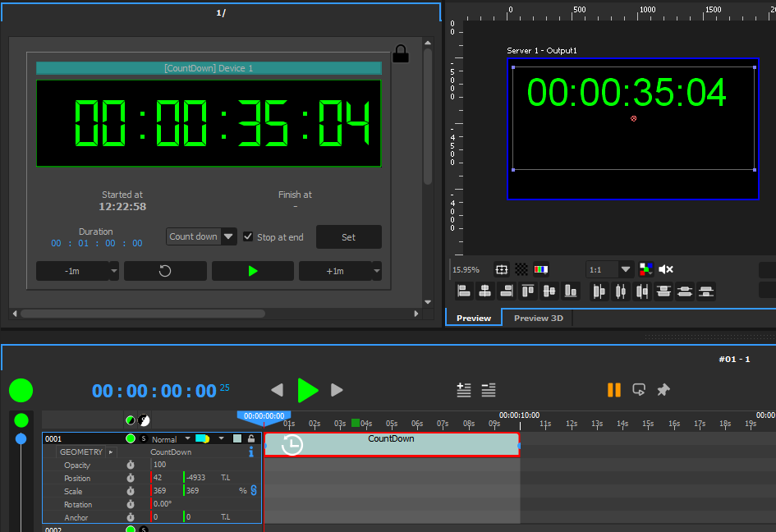
Task: Click the lock icon on the CountDown device panel
Action: (x=401, y=54)
